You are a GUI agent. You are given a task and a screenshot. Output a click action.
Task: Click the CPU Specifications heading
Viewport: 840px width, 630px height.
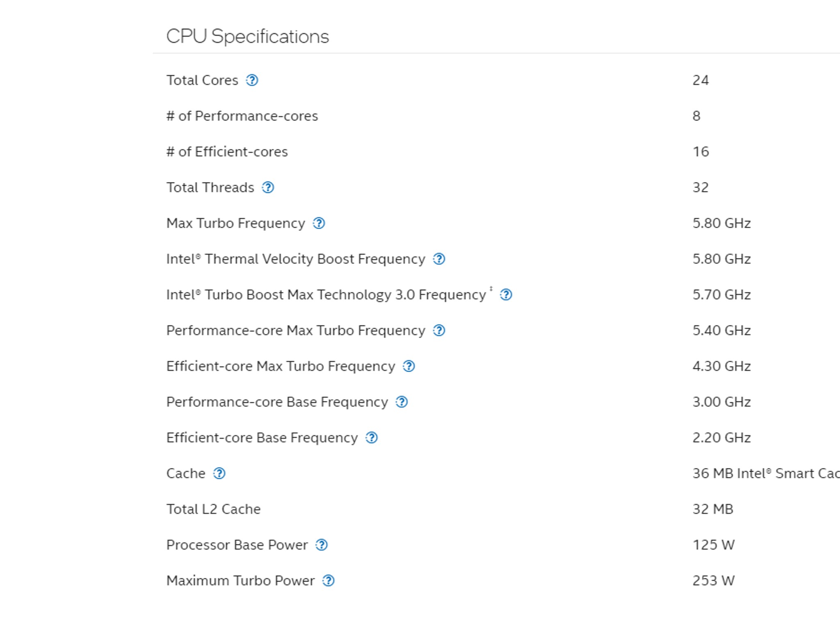tap(247, 37)
